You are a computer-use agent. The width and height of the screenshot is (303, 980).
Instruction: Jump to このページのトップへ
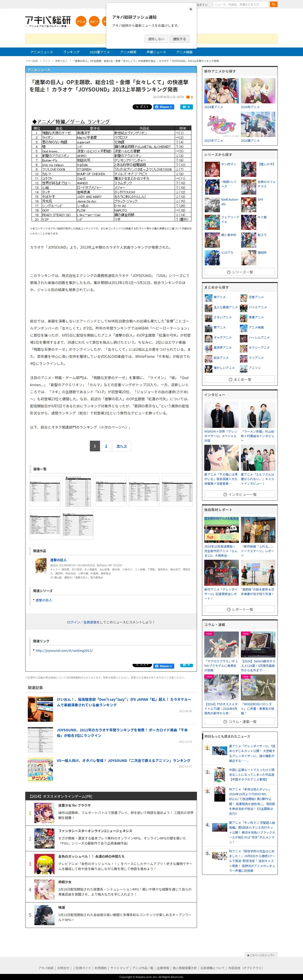pos(261,955)
